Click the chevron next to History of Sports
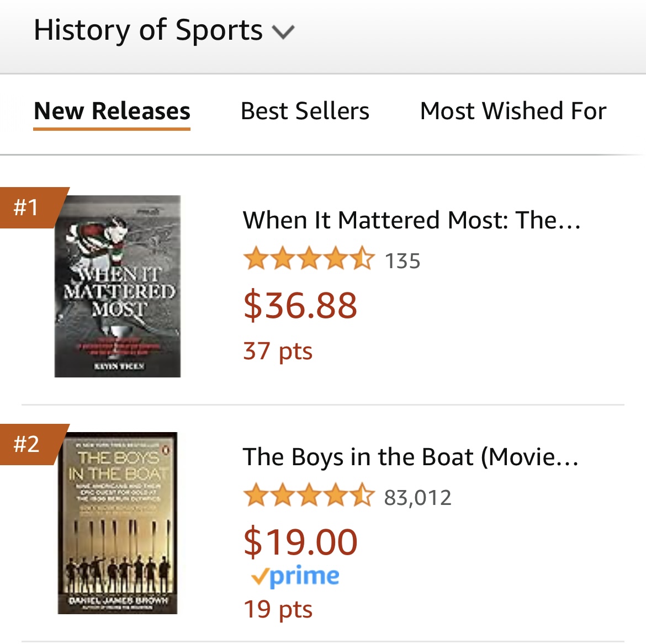The height and width of the screenshot is (644, 646). point(283,32)
